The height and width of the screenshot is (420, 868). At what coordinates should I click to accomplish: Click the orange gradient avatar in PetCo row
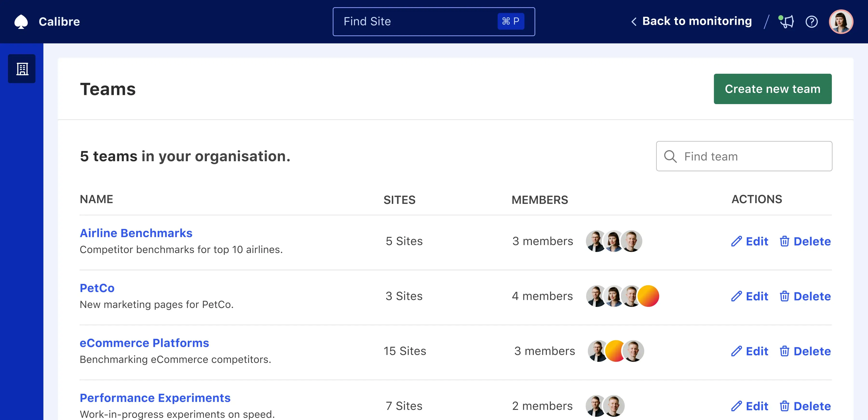coord(649,296)
